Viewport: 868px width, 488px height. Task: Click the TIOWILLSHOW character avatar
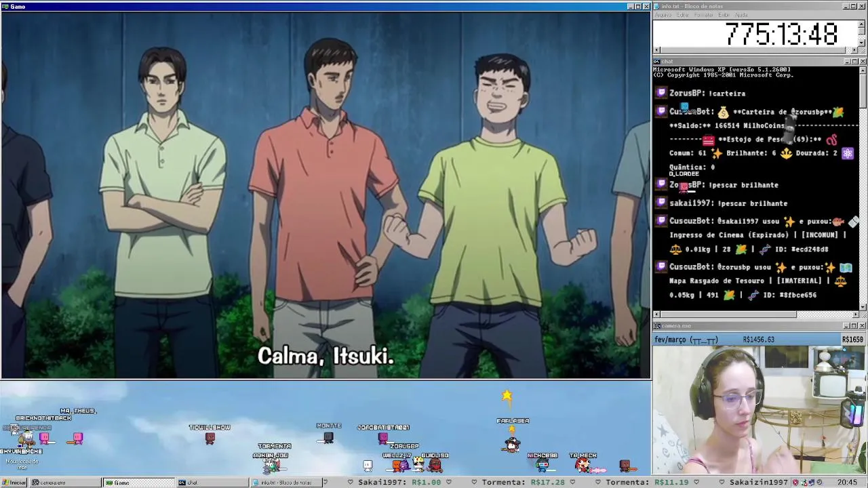[210, 438]
